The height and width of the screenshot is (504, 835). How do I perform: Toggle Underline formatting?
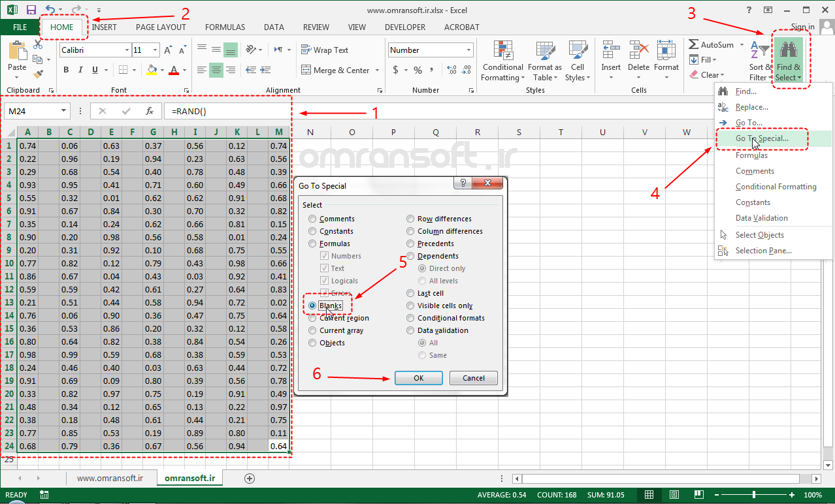[x=95, y=71]
